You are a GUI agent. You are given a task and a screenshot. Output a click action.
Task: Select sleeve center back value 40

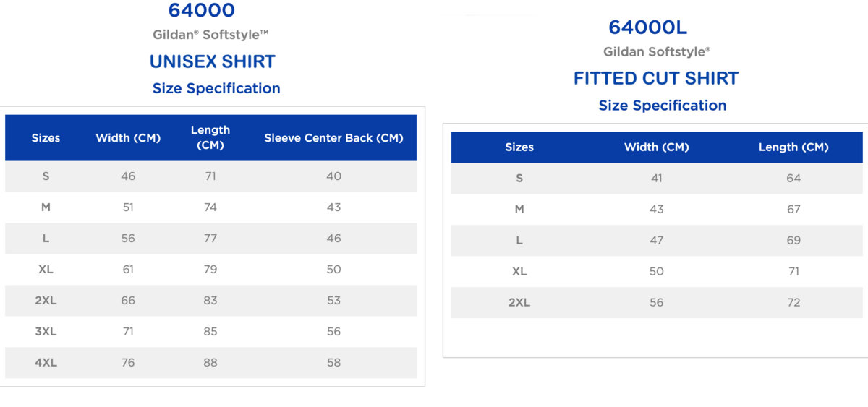pyautogui.click(x=333, y=176)
